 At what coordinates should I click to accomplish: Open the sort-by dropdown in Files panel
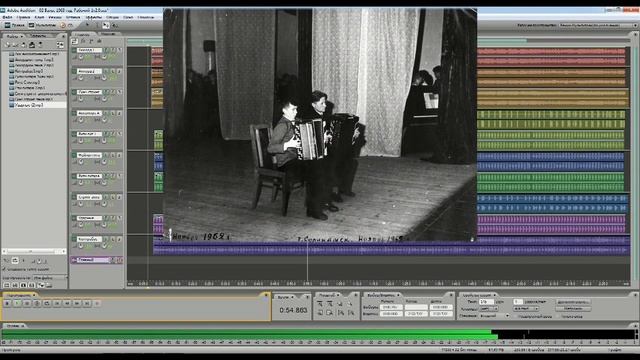(50, 278)
